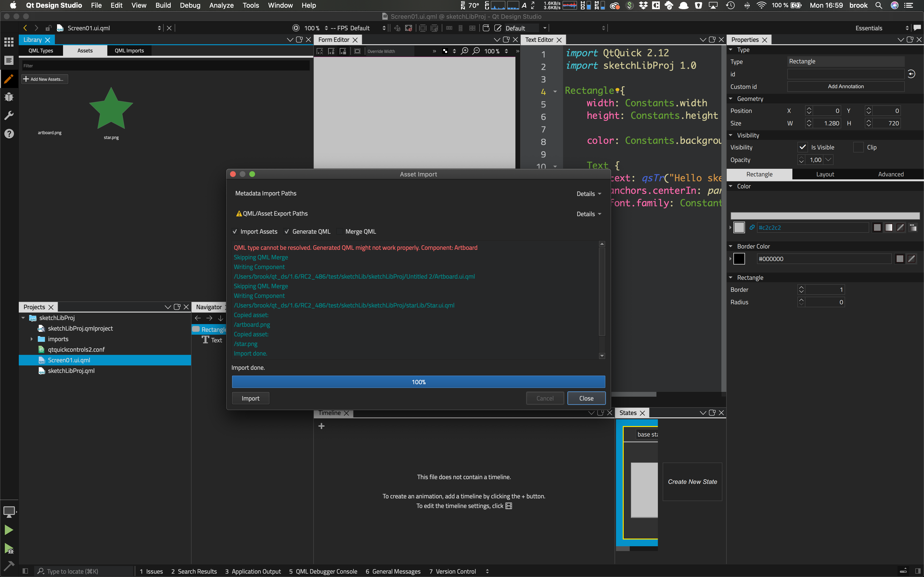924x577 pixels.
Task: Open Debug mode via bug icon
Action: (x=9, y=97)
